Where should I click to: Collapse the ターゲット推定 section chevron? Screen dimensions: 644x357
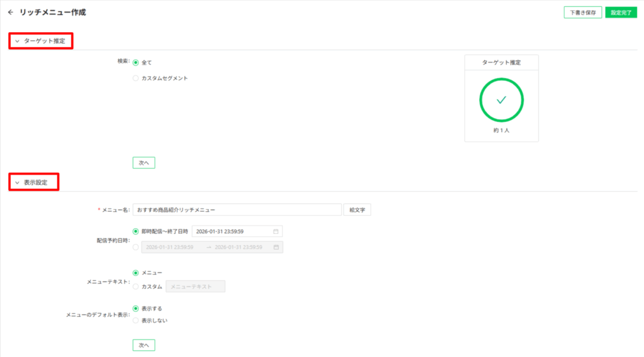pos(17,41)
